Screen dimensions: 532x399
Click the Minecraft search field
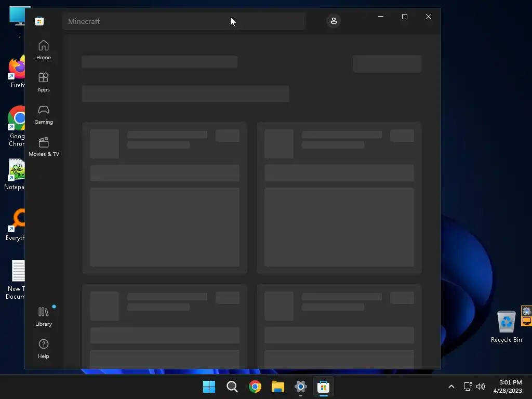tap(183, 21)
